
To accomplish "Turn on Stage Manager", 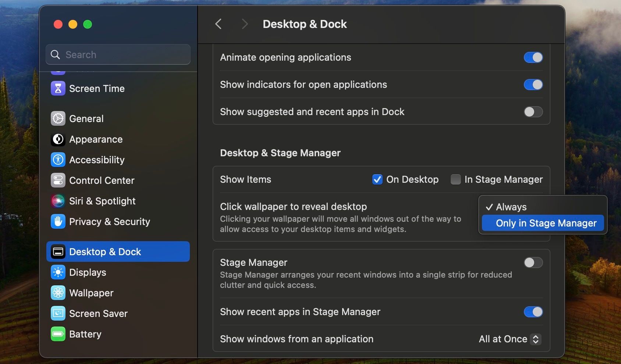I will [x=533, y=263].
